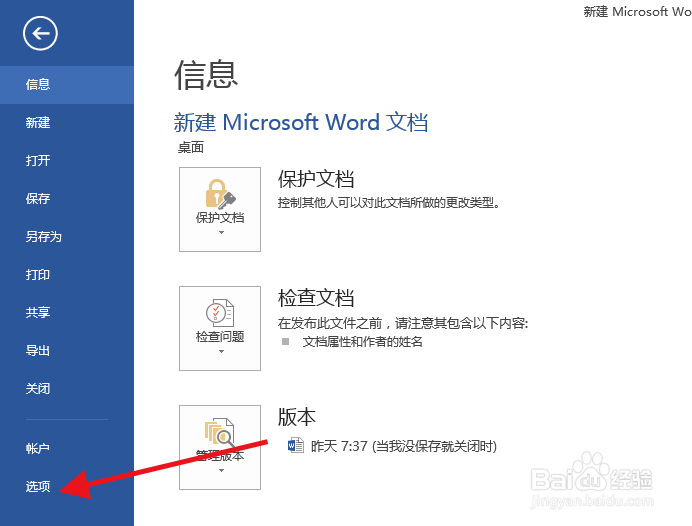
Task: Open the Protect Document lock icon
Action: (220, 193)
